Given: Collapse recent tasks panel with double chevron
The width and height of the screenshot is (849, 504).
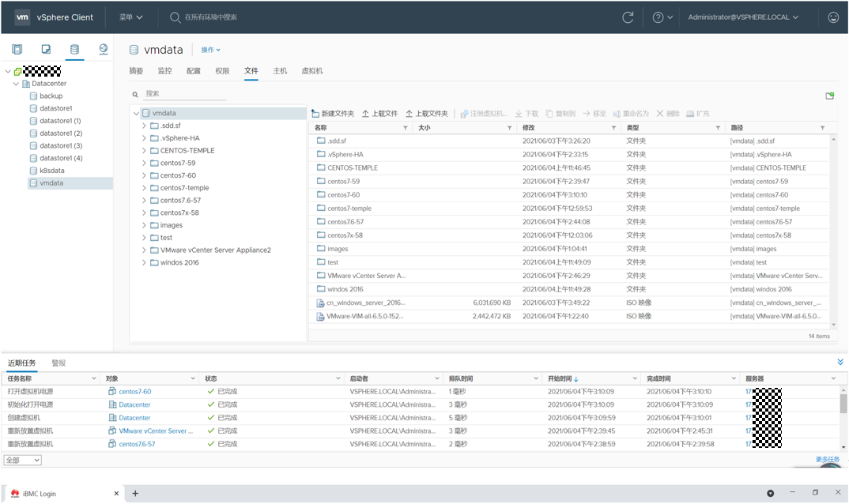Looking at the screenshot, I should (840, 362).
